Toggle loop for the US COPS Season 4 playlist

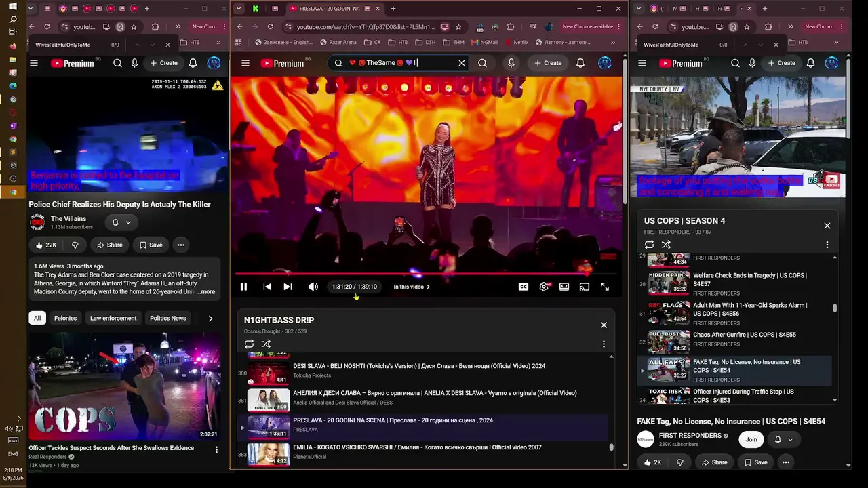point(649,245)
